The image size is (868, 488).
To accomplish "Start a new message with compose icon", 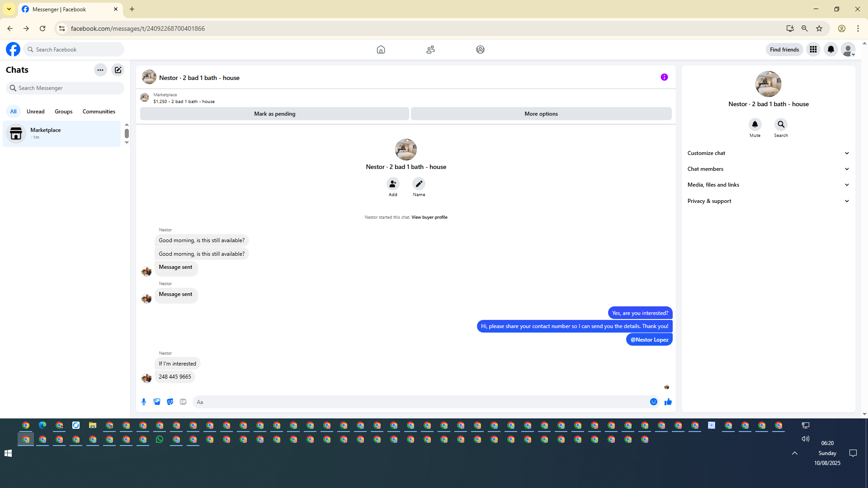I will pyautogui.click(x=118, y=70).
